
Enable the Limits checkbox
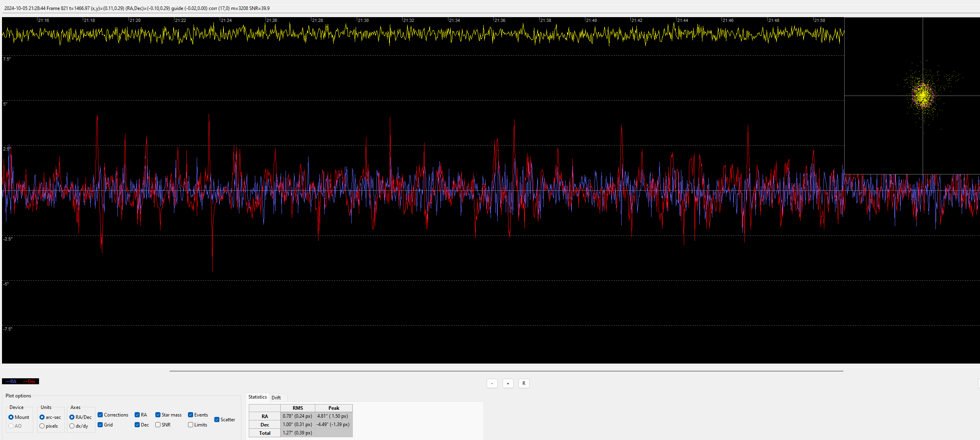[191, 425]
